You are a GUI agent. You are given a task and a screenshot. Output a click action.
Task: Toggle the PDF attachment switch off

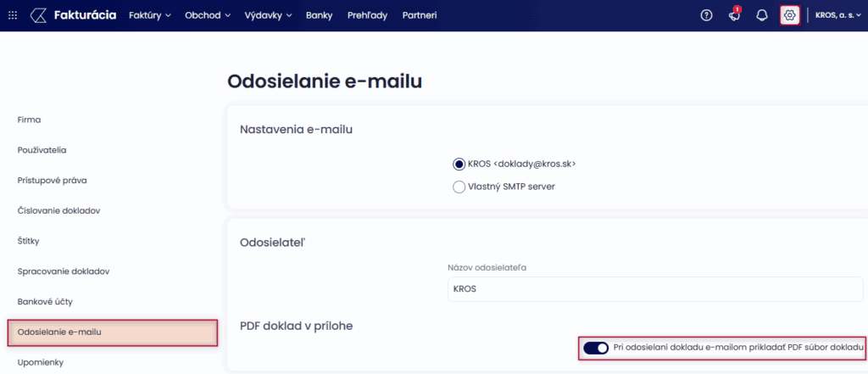point(596,348)
